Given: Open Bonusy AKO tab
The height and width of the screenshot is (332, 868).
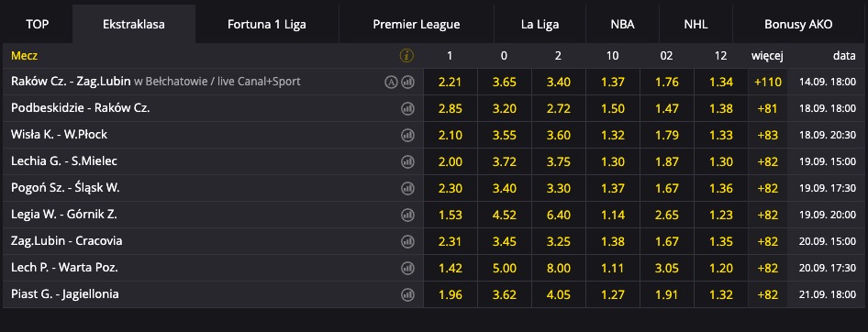Looking at the screenshot, I should click(x=798, y=25).
